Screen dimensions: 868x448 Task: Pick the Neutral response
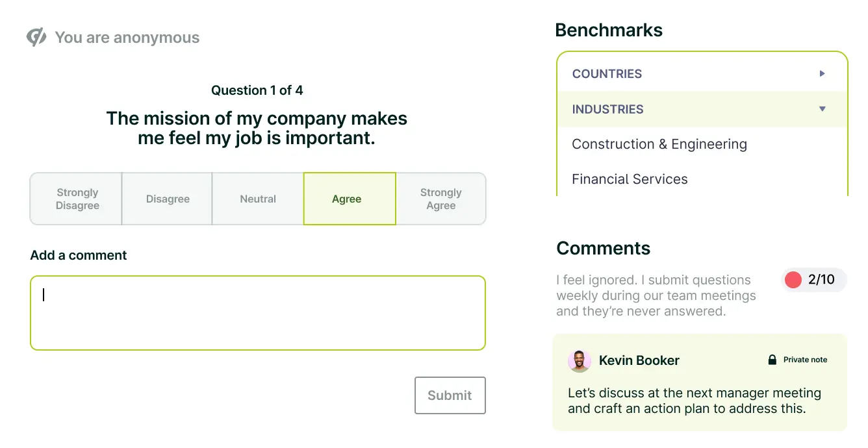258,199
